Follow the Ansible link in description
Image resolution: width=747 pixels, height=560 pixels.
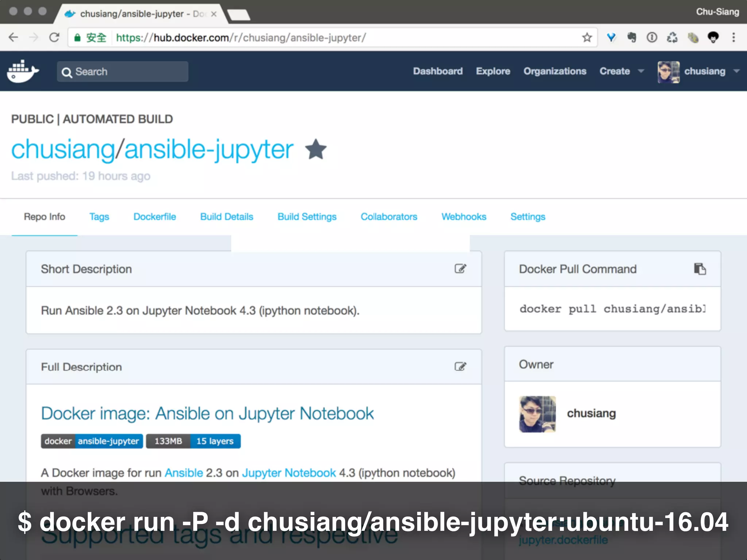pos(183,473)
